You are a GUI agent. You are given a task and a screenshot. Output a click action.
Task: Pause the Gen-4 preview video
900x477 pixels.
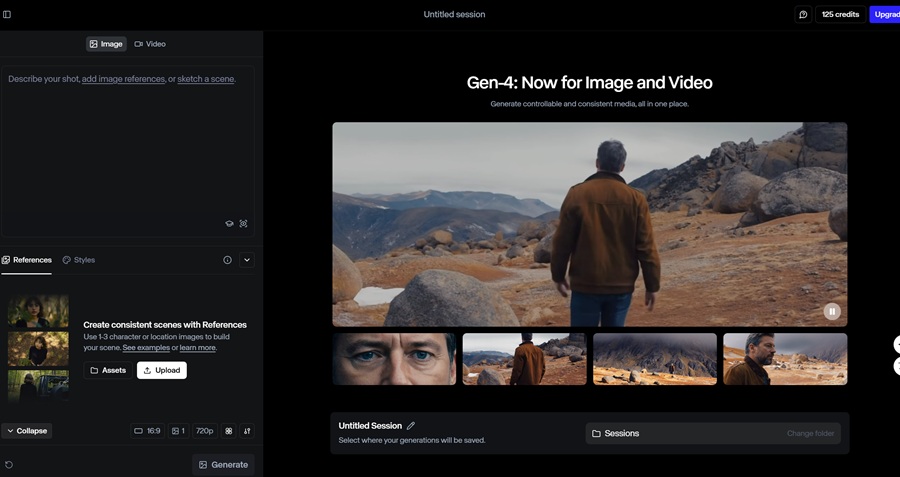(832, 312)
